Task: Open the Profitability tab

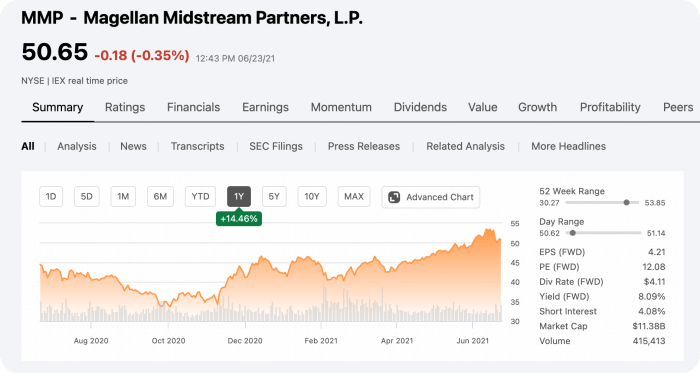Action: (610, 108)
